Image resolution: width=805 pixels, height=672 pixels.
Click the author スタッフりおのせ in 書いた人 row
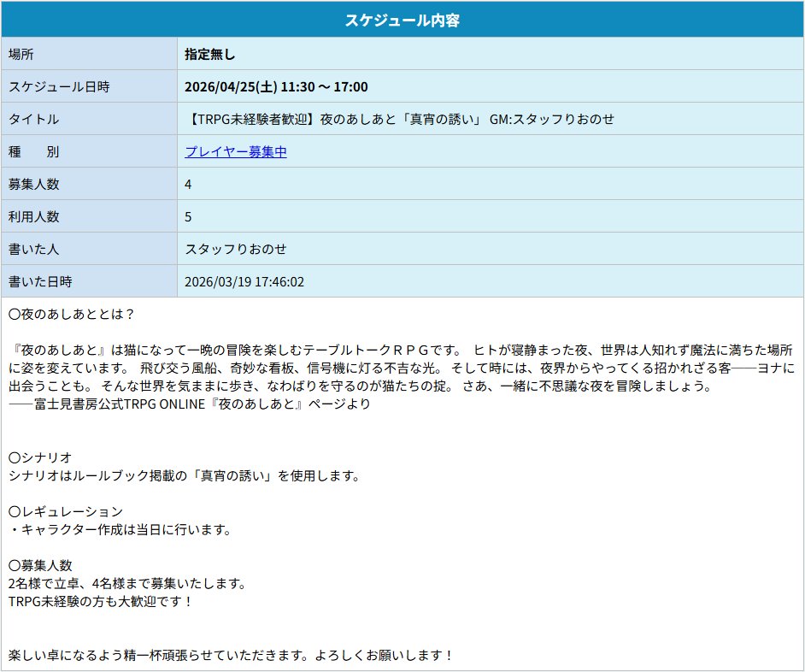[236, 249]
